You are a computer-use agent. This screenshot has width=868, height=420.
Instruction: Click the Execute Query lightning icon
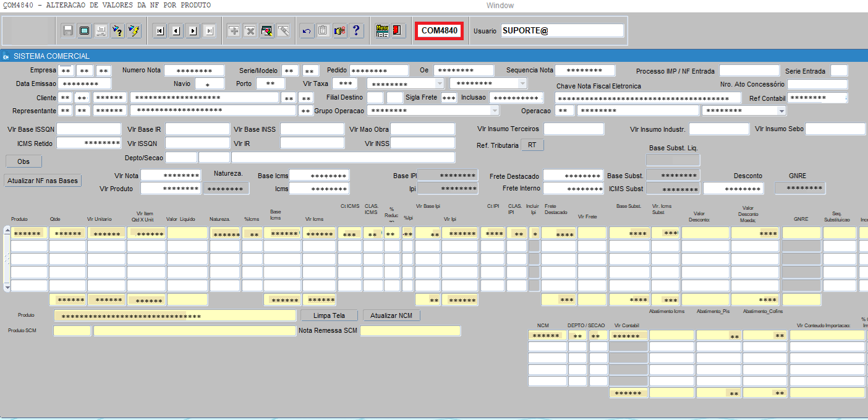[x=134, y=31]
